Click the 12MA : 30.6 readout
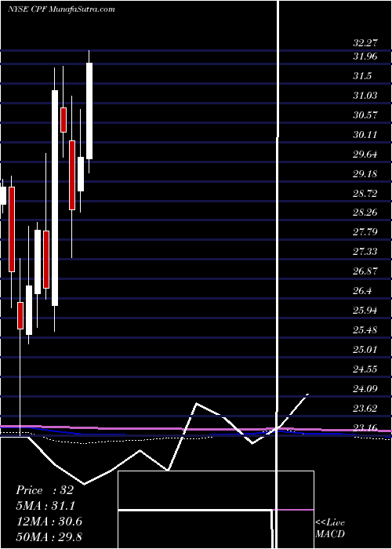This screenshot has height=549, width=392. click(x=49, y=522)
